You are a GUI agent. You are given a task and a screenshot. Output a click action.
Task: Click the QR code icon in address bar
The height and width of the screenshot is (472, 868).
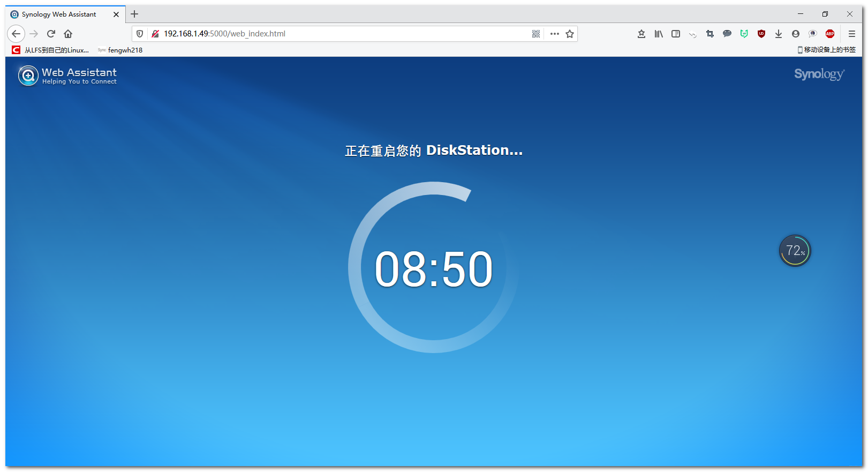(536, 34)
